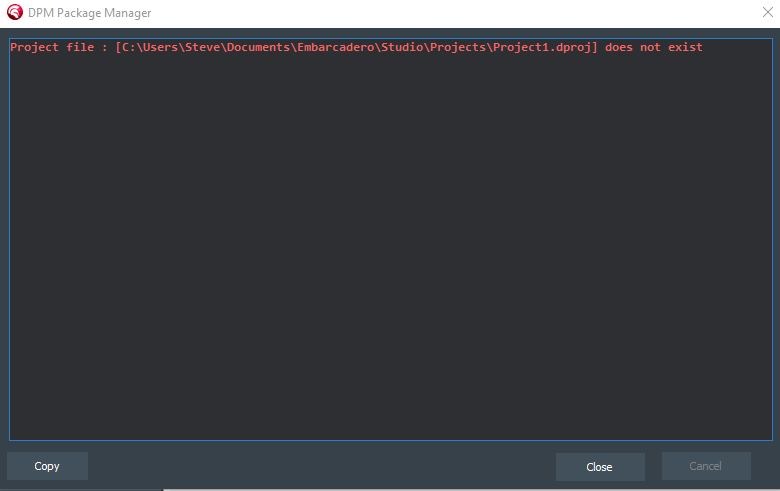Click the Close button at the bottom
This screenshot has width=780, height=491.
pos(600,467)
